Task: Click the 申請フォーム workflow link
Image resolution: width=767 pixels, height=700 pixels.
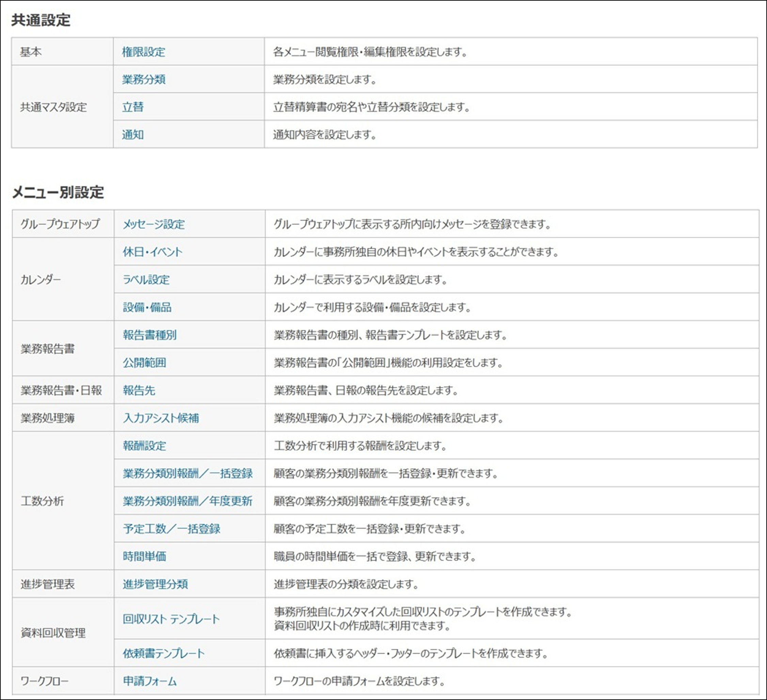Action: pyautogui.click(x=149, y=681)
